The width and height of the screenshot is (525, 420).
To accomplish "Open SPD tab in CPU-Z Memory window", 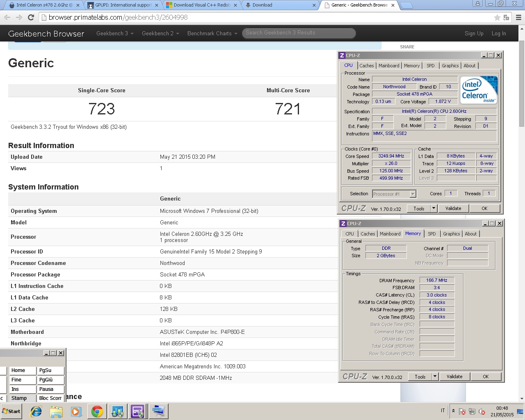I will tap(432, 234).
